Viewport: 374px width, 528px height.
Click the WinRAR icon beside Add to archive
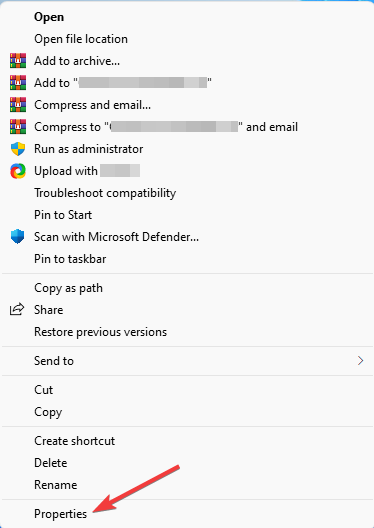[x=18, y=61]
